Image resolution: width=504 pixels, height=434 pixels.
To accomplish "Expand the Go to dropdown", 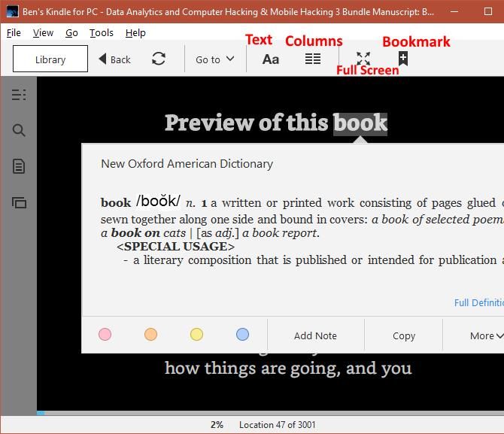I will pos(214,59).
